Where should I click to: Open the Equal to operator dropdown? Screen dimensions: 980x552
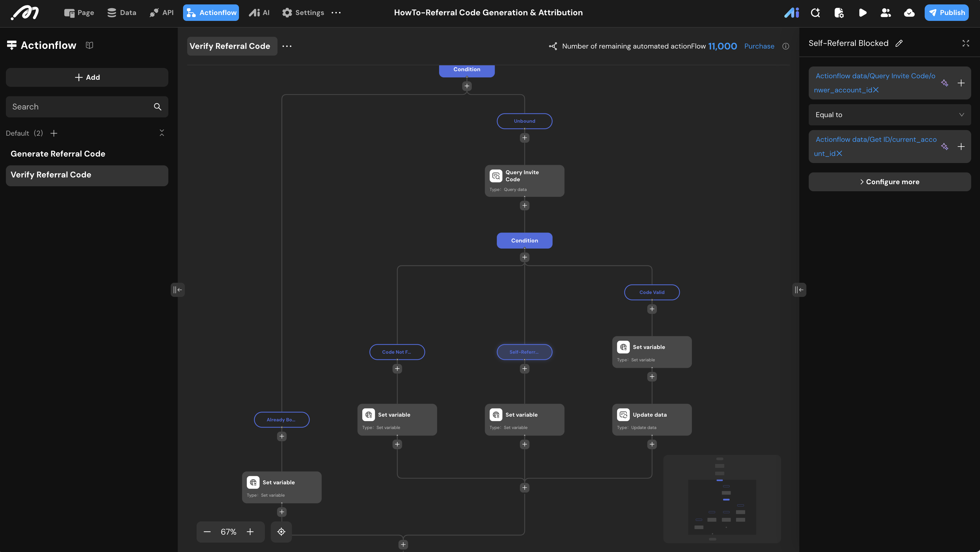tap(889, 115)
